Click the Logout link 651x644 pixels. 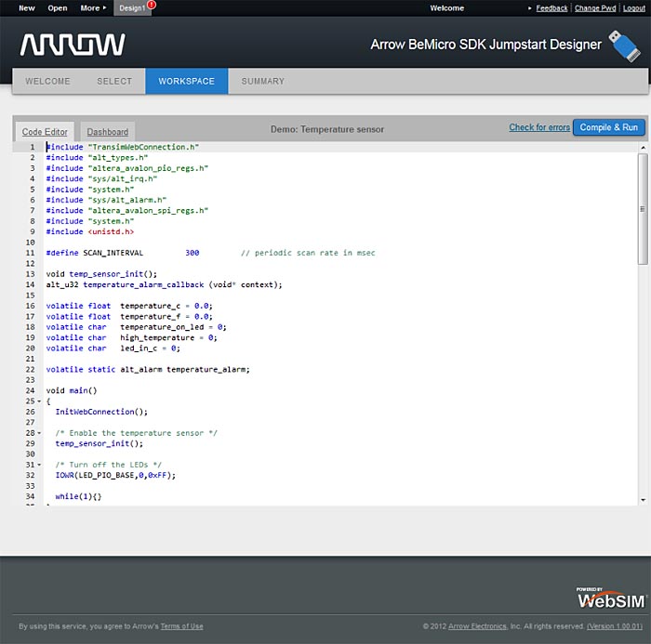click(634, 8)
